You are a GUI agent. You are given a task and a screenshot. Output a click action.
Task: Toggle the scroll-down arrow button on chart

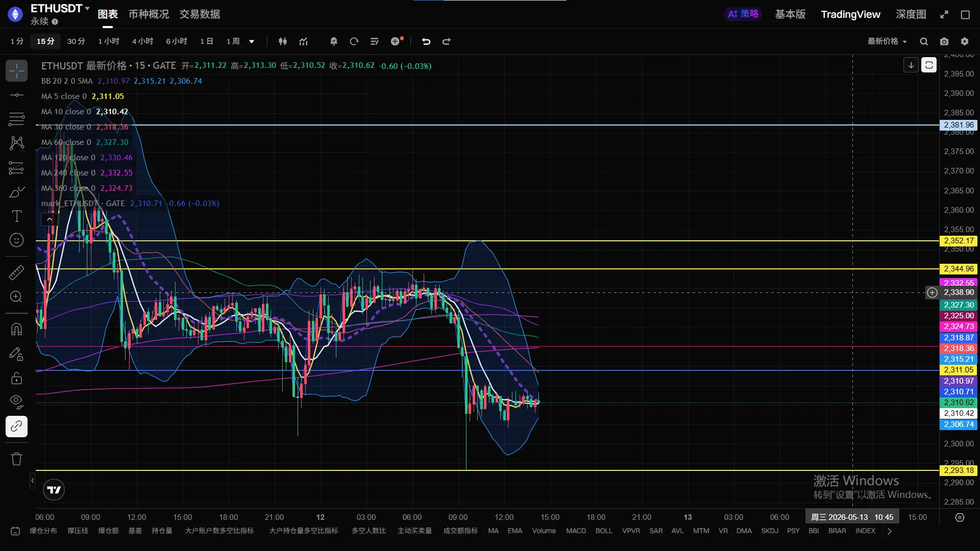click(x=911, y=65)
